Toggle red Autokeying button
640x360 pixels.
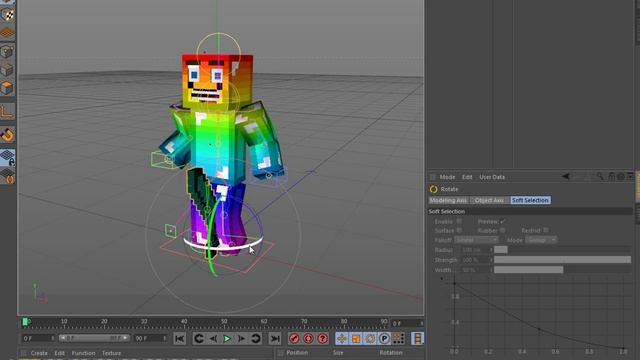coord(309,338)
